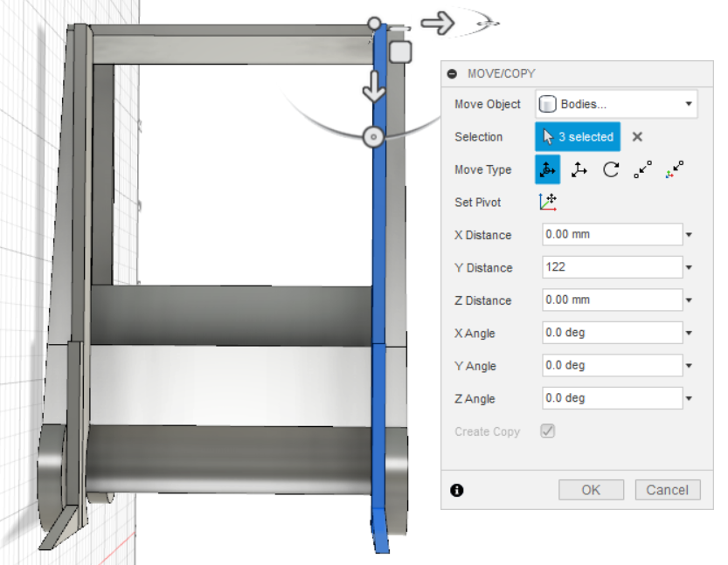Clear the selection with the X icon
Screen dimensions: 728x565
tap(637, 137)
